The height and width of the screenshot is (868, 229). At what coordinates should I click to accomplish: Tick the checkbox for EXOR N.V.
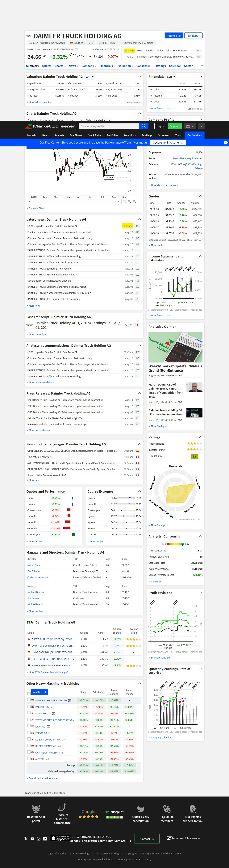[29, 726]
